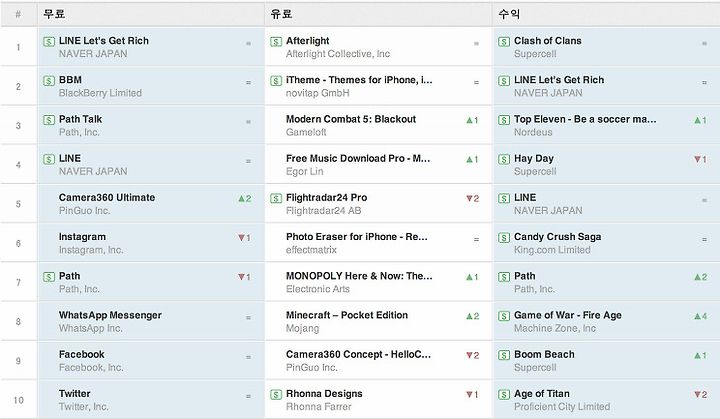The image size is (720, 419).
Task: Click the dollar icon next to Age of Titan
Action: point(504,395)
